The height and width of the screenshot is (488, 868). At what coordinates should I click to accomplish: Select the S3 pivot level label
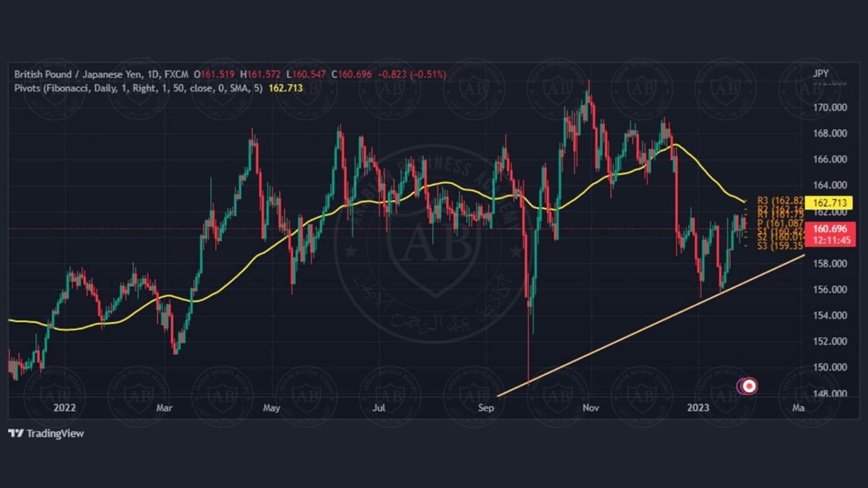(781, 246)
